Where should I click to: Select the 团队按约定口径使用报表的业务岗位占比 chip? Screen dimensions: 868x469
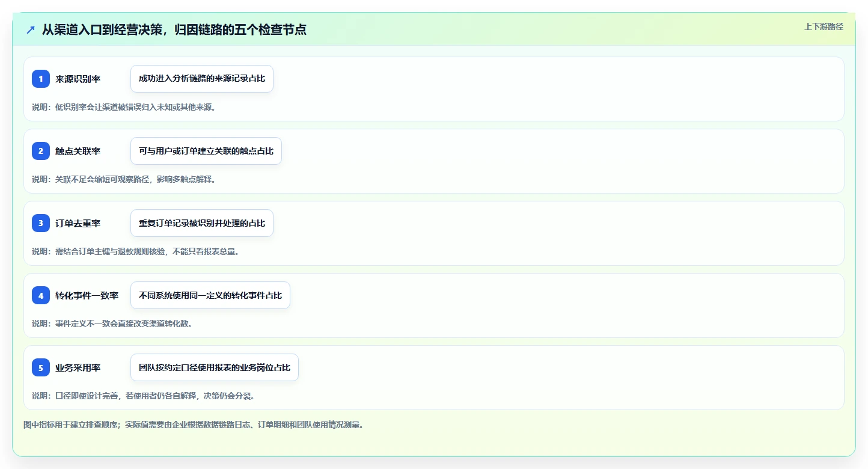[x=215, y=367]
